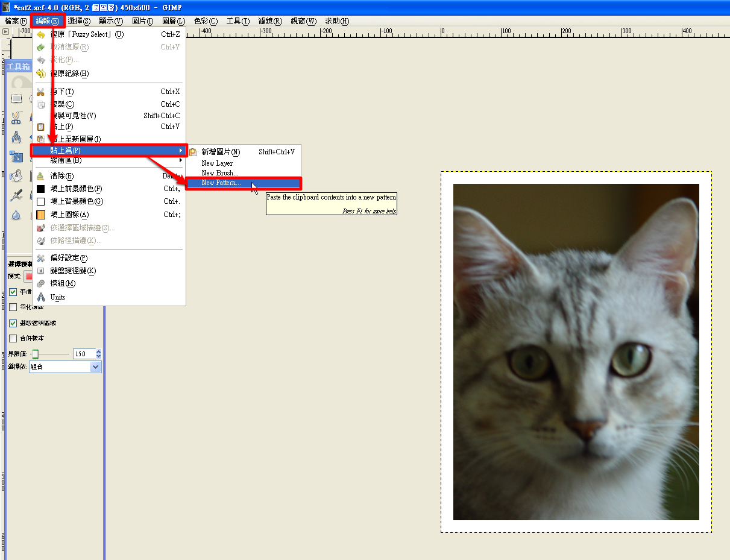Click the orange pattern swatch for 填上圖樣

pyautogui.click(x=40, y=215)
